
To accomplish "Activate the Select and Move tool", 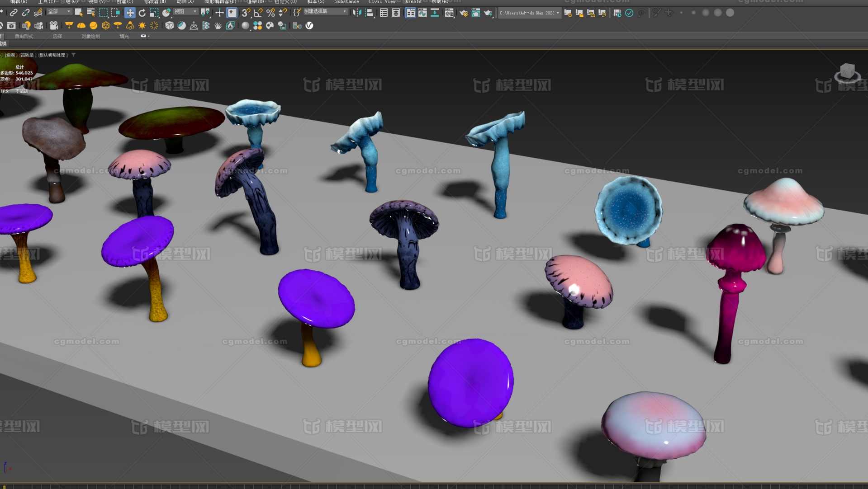I will (x=130, y=13).
